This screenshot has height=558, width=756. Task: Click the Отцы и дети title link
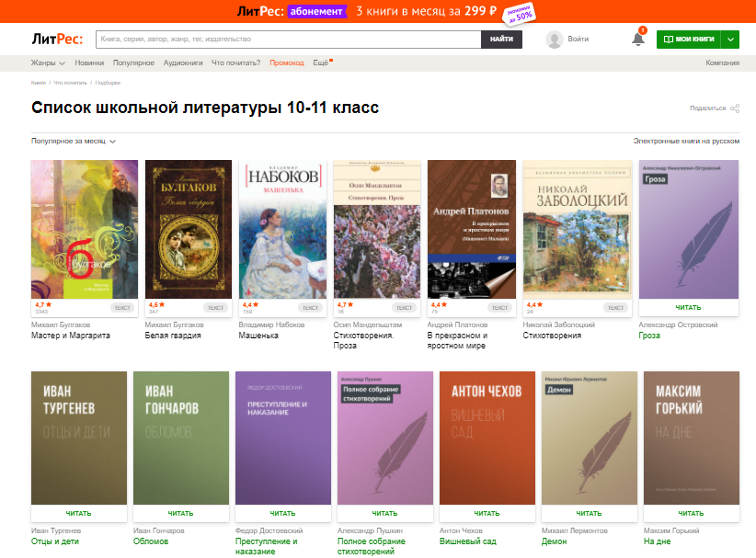pos(55,541)
